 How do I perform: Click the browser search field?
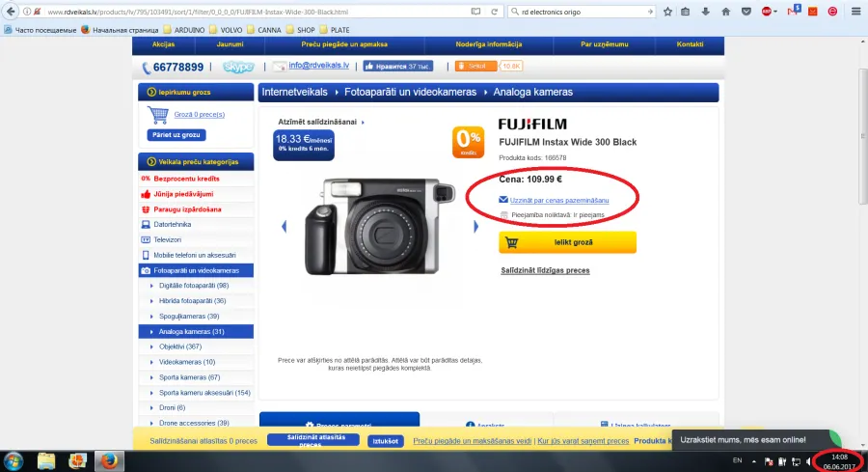pyautogui.click(x=582, y=12)
